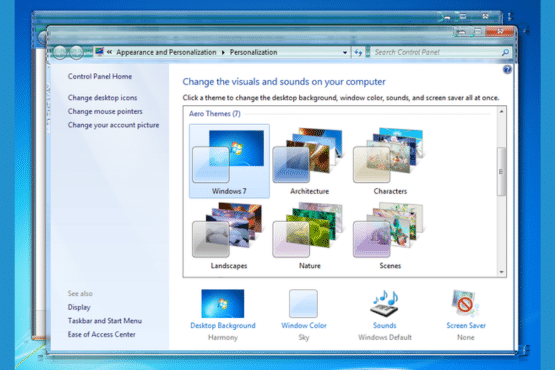Click the back navigation arrow button

click(x=60, y=52)
